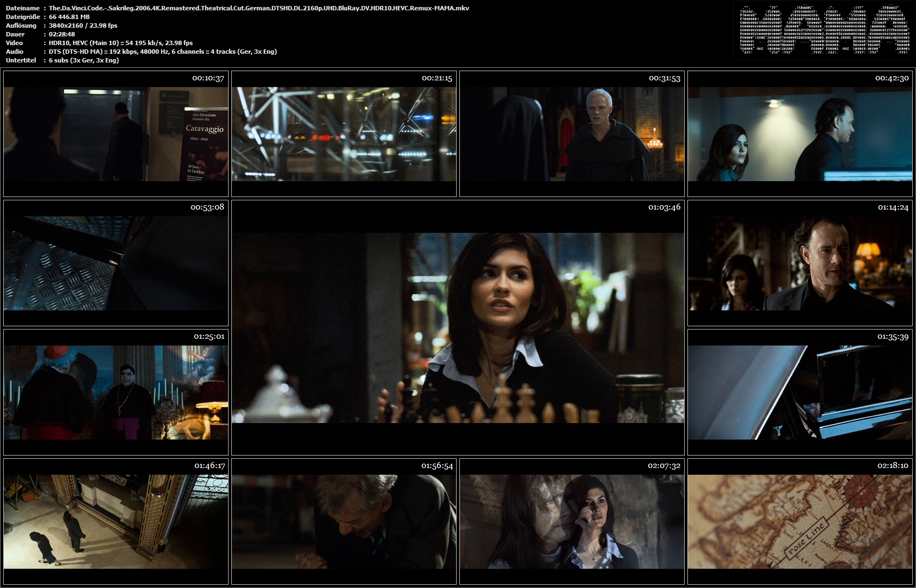
Task: Select the thumbnail timestamped 00:53:08
Action: pyautogui.click(x=116, y=263)
